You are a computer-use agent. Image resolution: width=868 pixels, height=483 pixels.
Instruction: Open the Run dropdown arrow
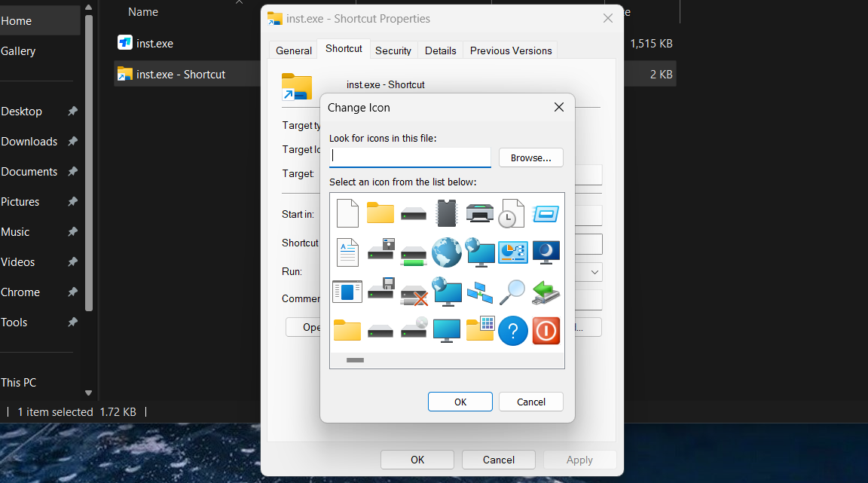click(x=594, y=272)
